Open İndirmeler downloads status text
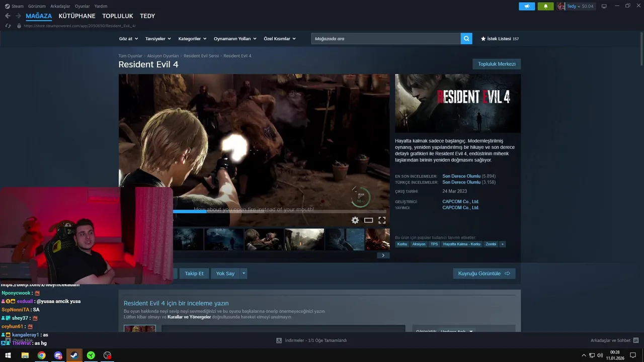The height and width of the screenshot is (362, 644). tap(316, 340)
